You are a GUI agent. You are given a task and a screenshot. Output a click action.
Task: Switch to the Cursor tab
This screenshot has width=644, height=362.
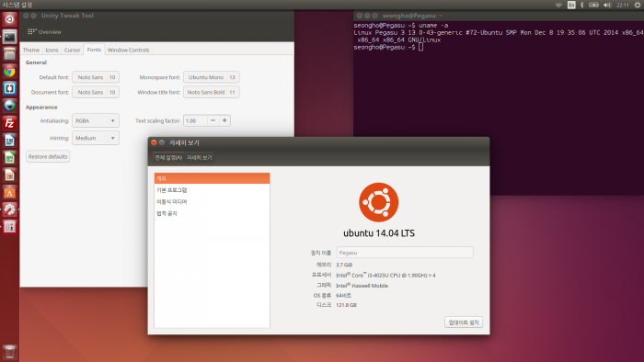pyautogui.click(x=73, y=50)
